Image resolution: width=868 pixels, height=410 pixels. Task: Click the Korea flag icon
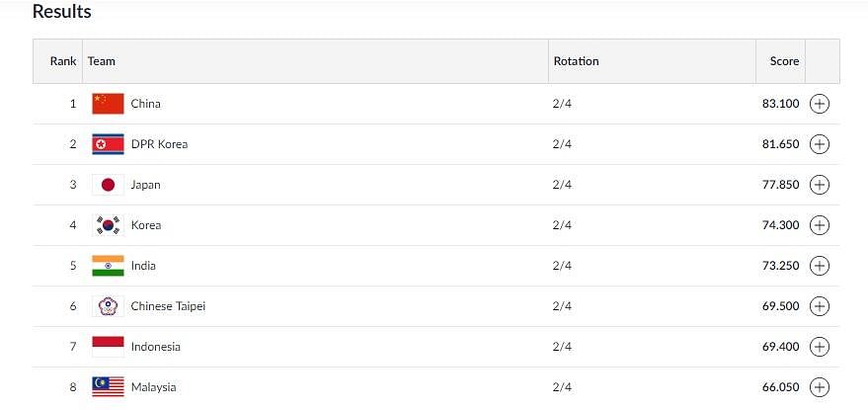tap(108, 225)
